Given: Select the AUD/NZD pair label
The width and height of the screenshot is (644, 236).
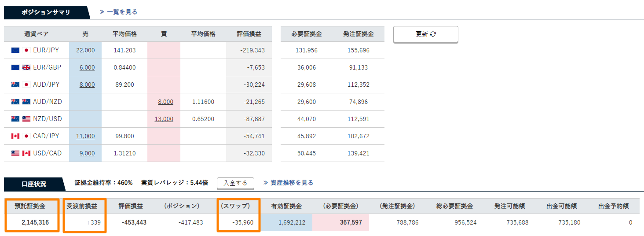Looking at the screenshot, I should (x=48, y=102).
